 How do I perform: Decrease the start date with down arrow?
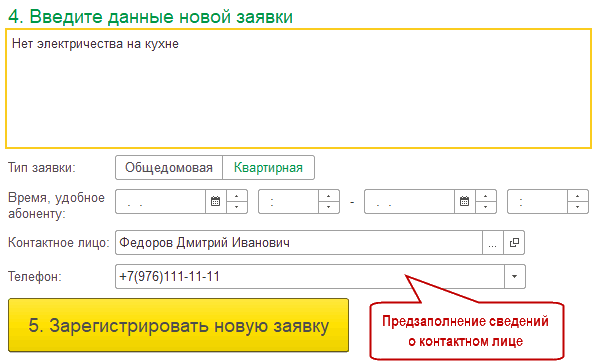pyautogui.click(x=237, y=207)
